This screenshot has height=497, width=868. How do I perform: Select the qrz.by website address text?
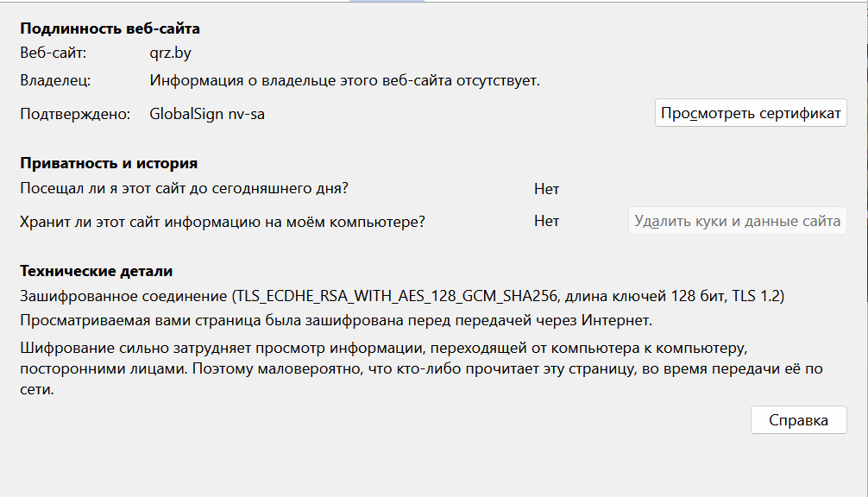(x=169, y=53)
